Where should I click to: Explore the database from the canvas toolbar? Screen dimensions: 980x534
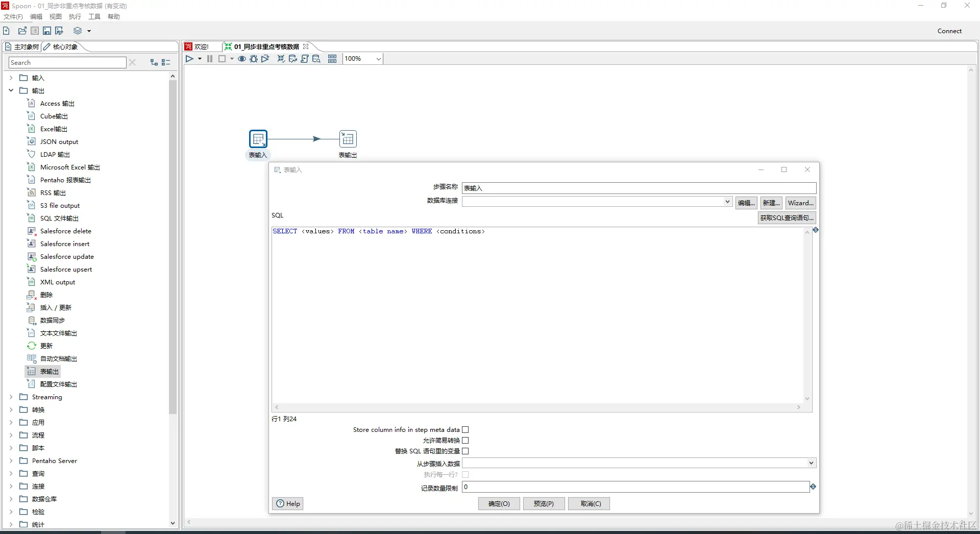[316, 59]
